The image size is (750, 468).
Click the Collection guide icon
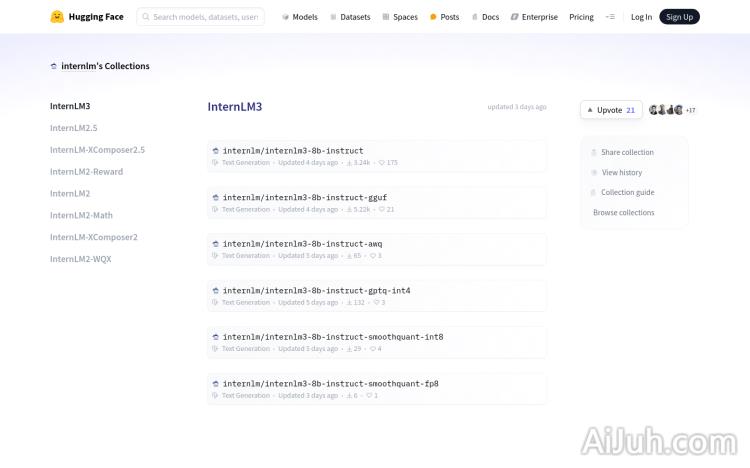coord(594,193)
